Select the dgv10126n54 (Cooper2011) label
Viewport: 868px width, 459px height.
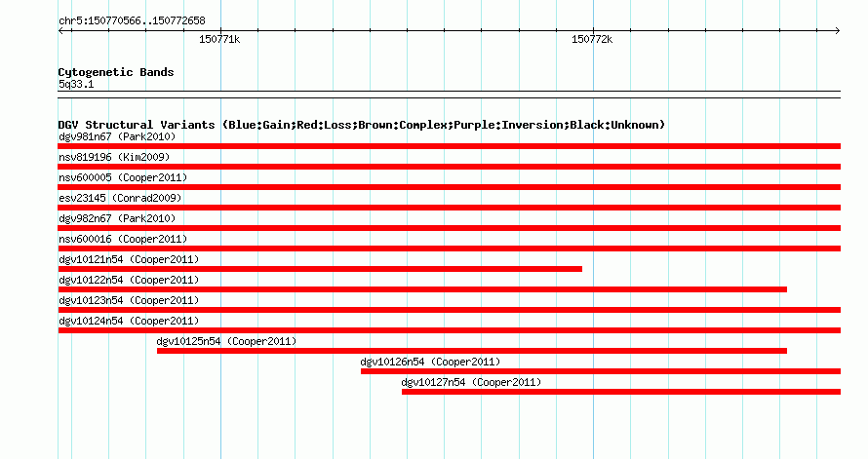430,362
